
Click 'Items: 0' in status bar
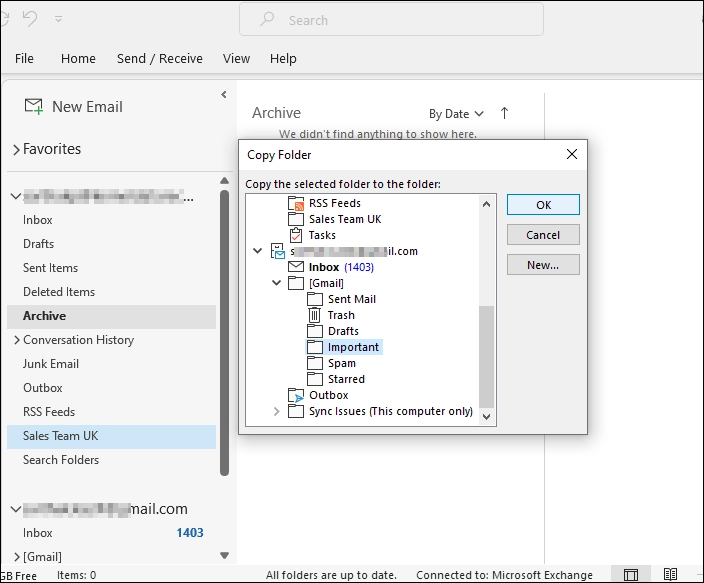76,575
